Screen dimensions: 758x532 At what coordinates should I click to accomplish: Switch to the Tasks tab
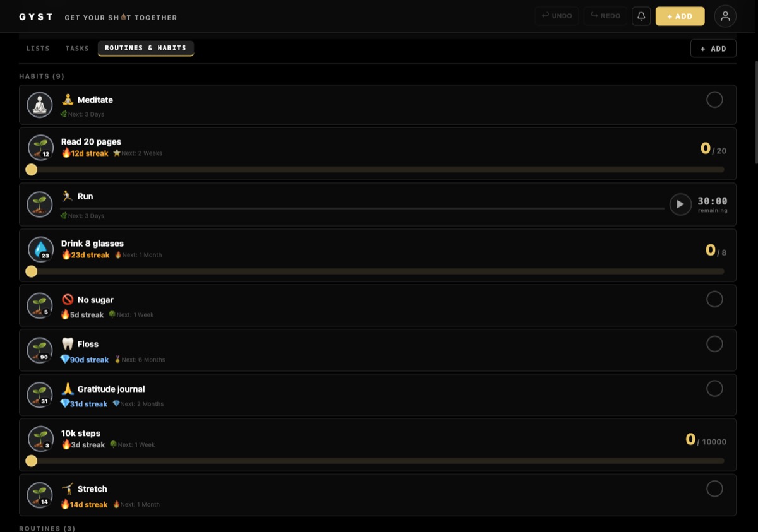[77, 49]
